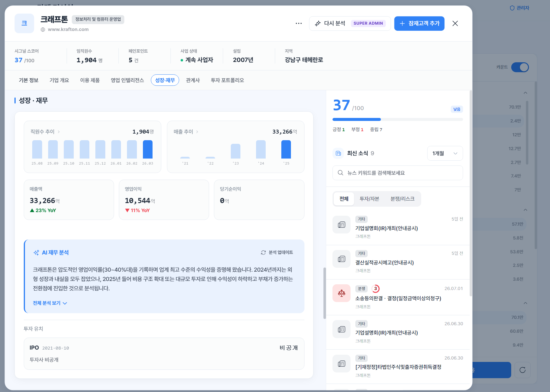Expand 전체 분석 보기 full analysis
The height and width of the screenshot is (392, 550).
(50, 303)
